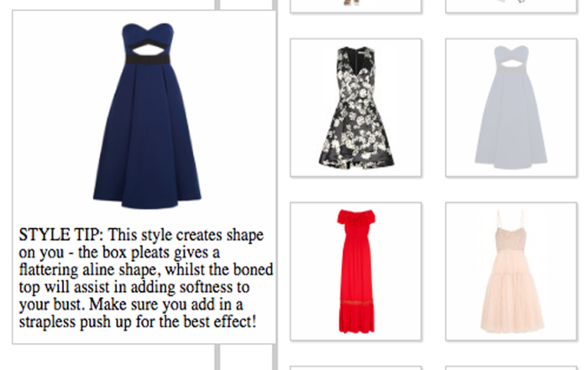
Task: Click the bust cutout on the navy dress
Action: click(147, 48)
